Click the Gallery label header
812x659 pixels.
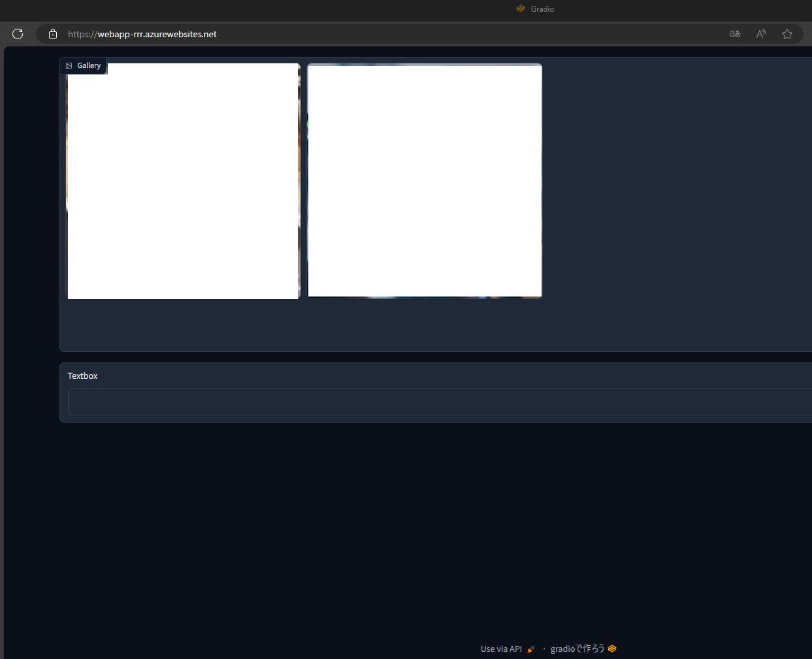click(89, 65)
